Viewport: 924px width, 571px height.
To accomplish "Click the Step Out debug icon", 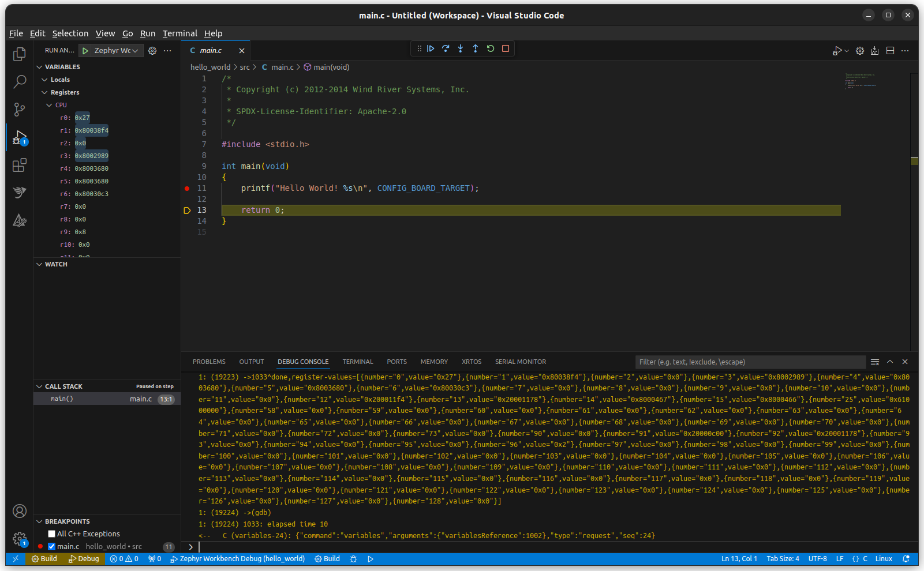I will 476,48.
